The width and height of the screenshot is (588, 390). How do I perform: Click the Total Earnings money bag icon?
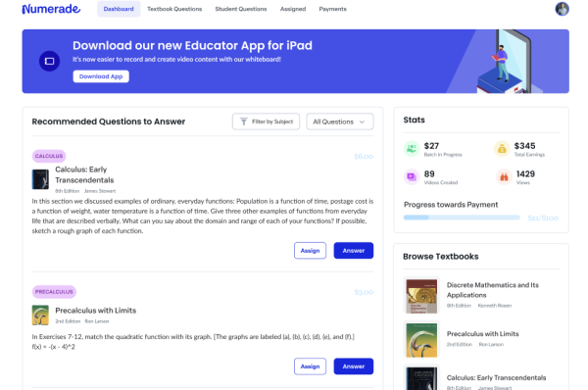502,149
